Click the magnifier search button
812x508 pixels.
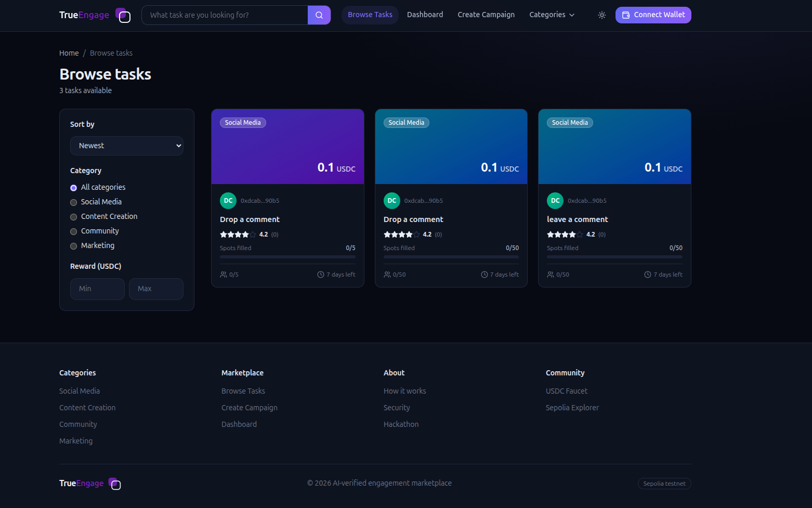pyautogui.click(x=319, y=15)
